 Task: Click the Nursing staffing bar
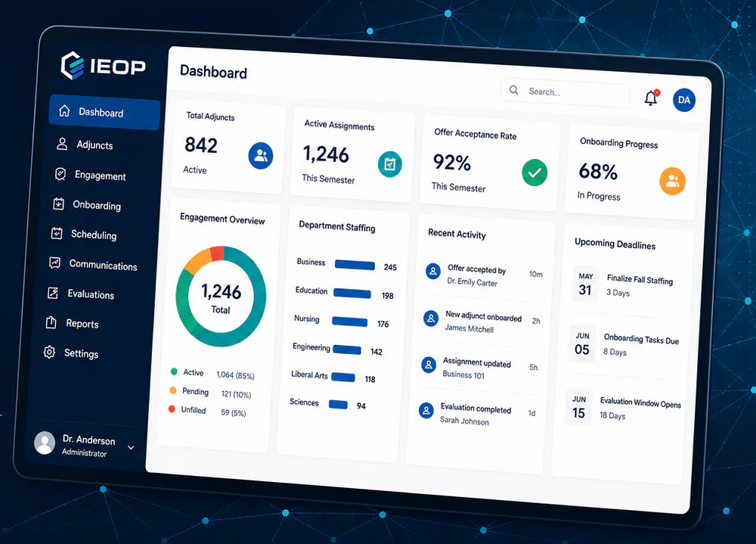tap(350, 322)
